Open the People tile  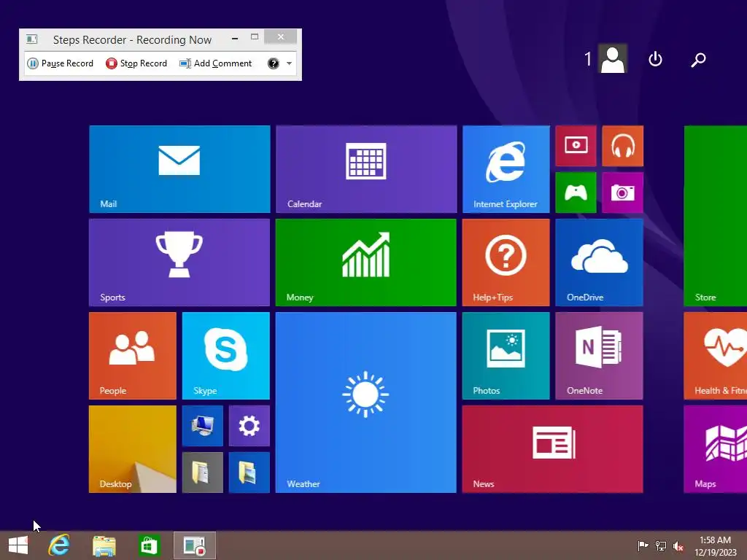(133, 356)
